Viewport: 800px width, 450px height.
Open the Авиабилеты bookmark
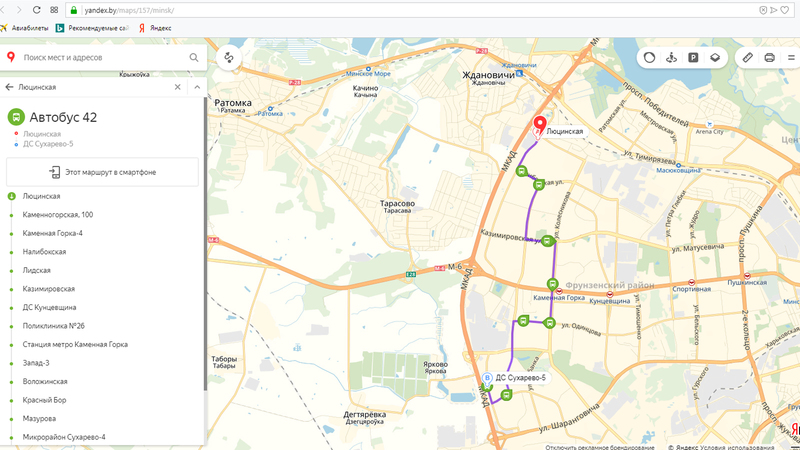pyautogui.click(x=26, y=28)
